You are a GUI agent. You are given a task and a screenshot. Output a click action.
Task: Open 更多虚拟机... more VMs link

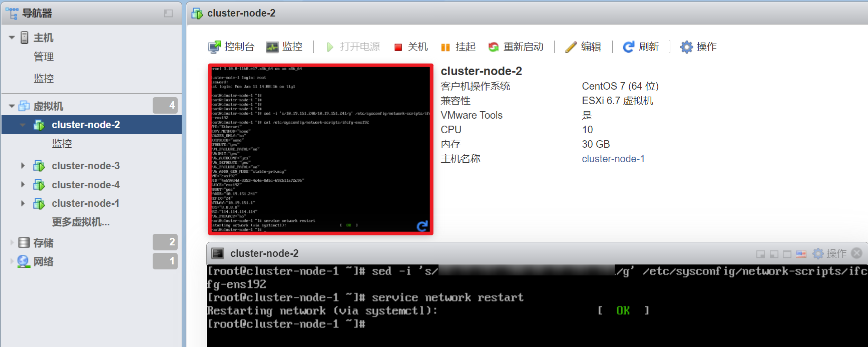[x=81, y=222]
